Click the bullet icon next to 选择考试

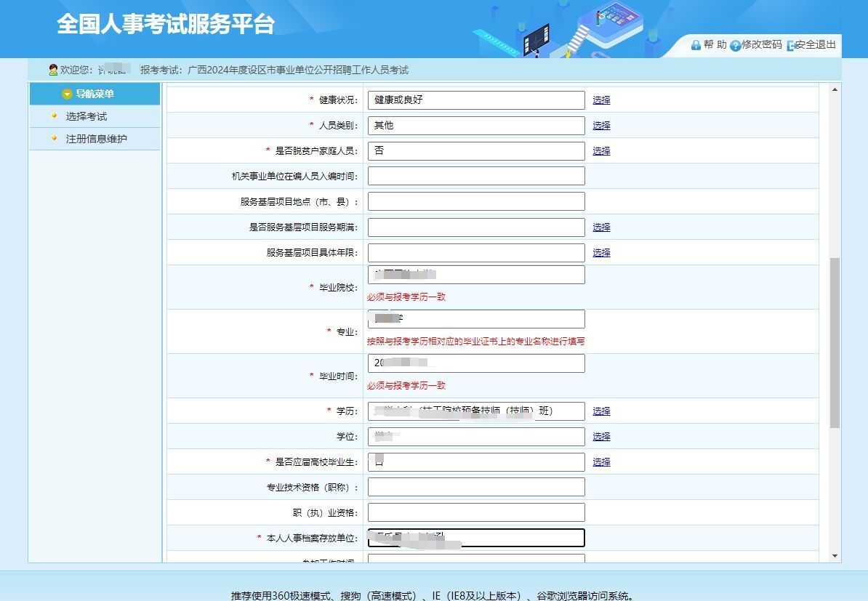(x=54, y=116)
